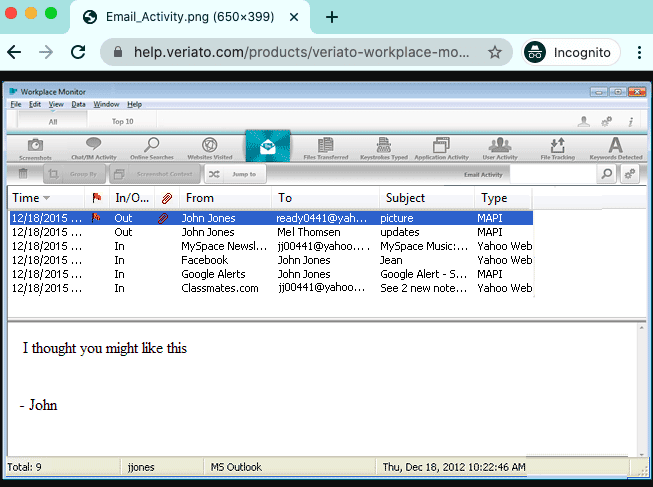Open User Activity view
Image resolution: width=653 pixels, height=487 pixels.
coord(500,149)
